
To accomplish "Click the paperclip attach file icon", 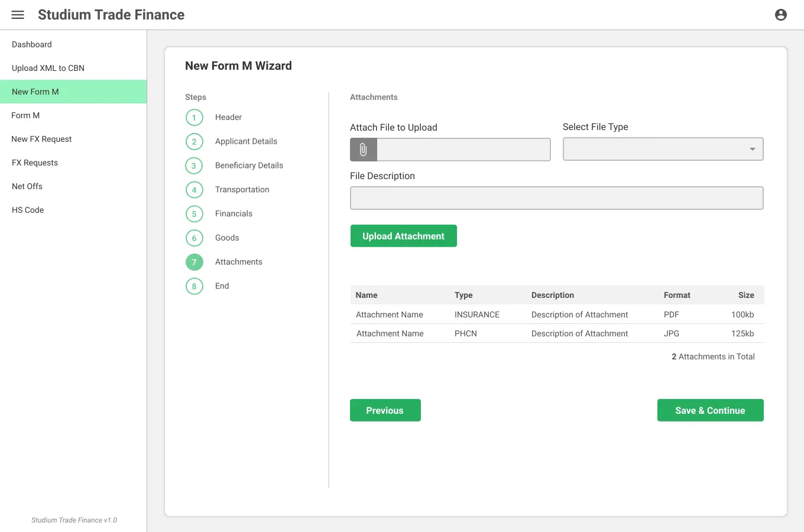I will (x=364, y=150).
